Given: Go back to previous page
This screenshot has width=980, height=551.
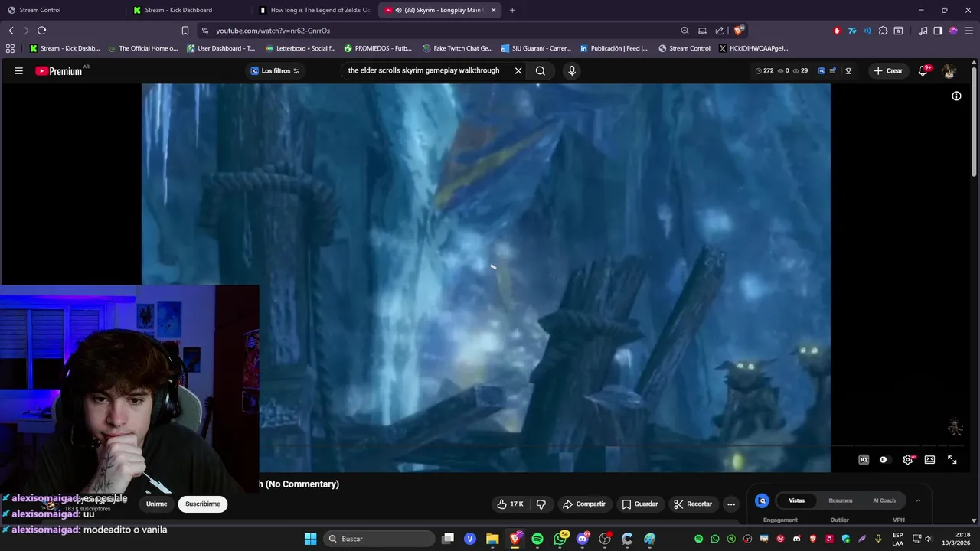Looking at the screenshot, I should [x=11, y=31].
